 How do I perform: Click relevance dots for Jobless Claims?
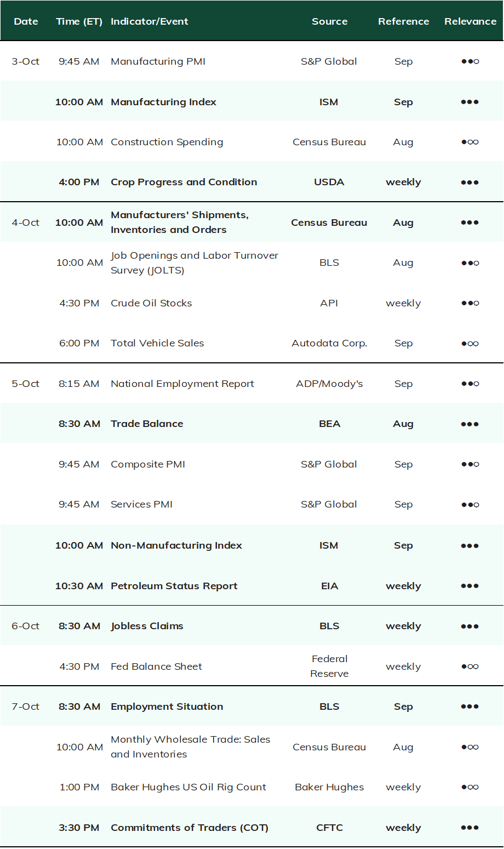pyautogui.click(x=470, y=626)
